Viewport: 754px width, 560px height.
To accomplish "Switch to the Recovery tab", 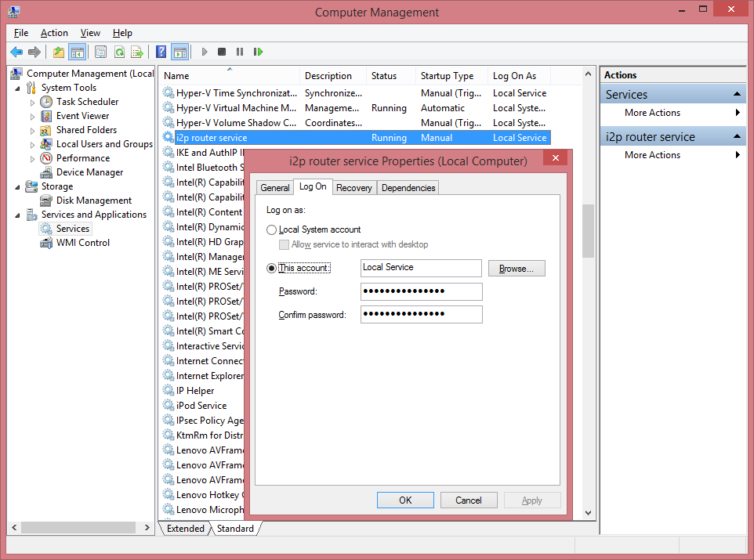I will [353, 187].
